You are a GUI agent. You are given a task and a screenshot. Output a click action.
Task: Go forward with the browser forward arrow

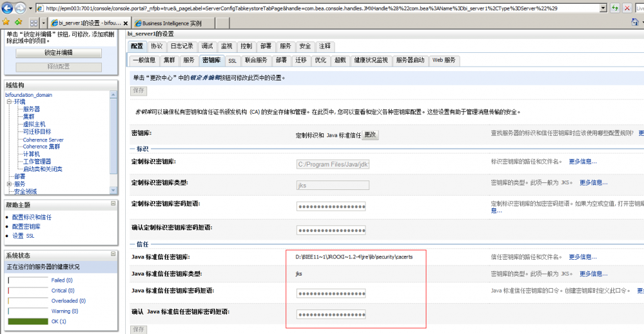pyautogui.click(x=20, y=8)
